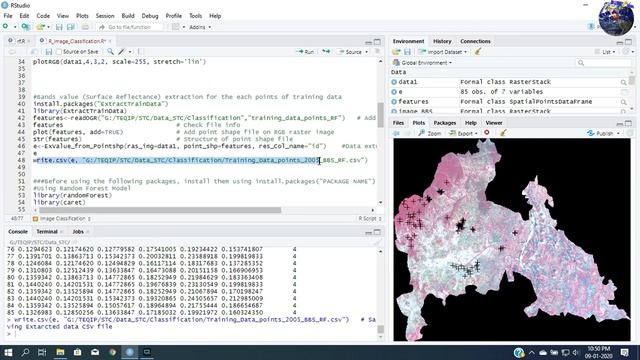Click the Windows Start button

(8, 352)
